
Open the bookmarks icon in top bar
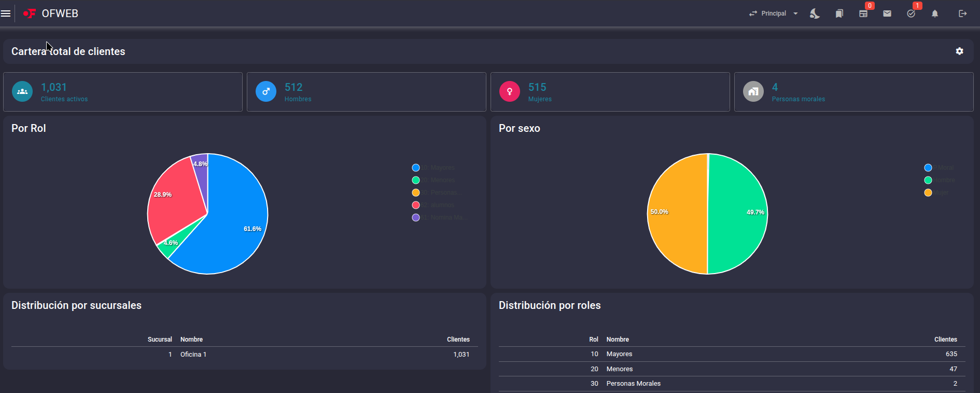[x=839, y=13]
